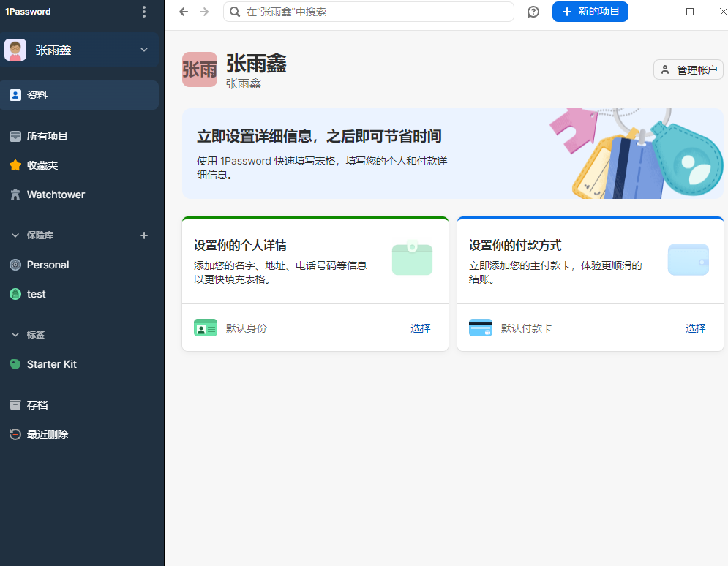
Task: Click the 新的项目 button
Action: pos(590,12)
